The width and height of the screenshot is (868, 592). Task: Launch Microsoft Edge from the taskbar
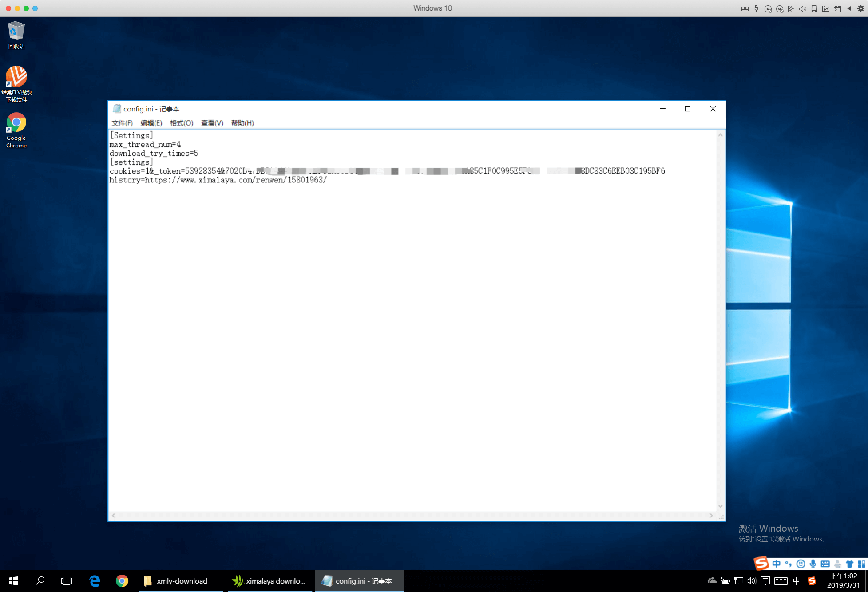click(95, 581)
